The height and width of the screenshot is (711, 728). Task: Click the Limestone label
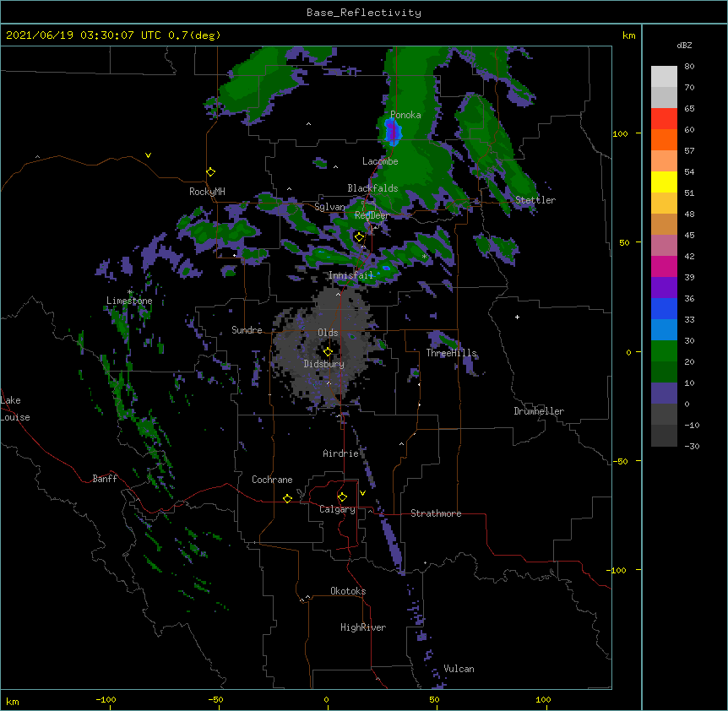[129, 301]
